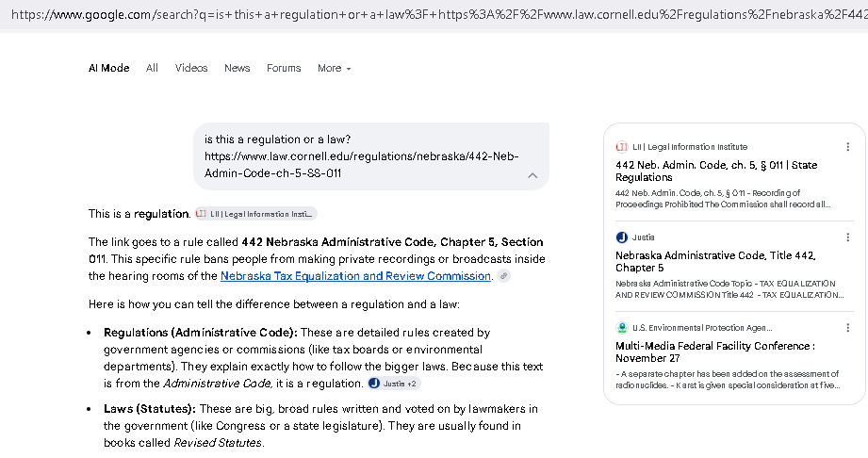Click EPA favicon in sources panel
This screenshot has height=458, width=868.
point(622,328)
